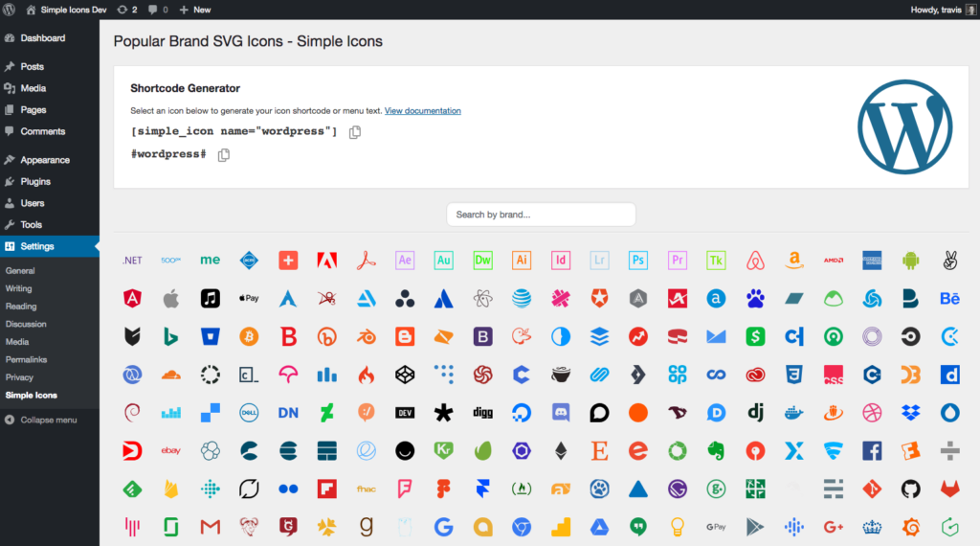980x546 pixels.
Task: Collapse the admin sidebar menu
Action: tap(41, 420)
